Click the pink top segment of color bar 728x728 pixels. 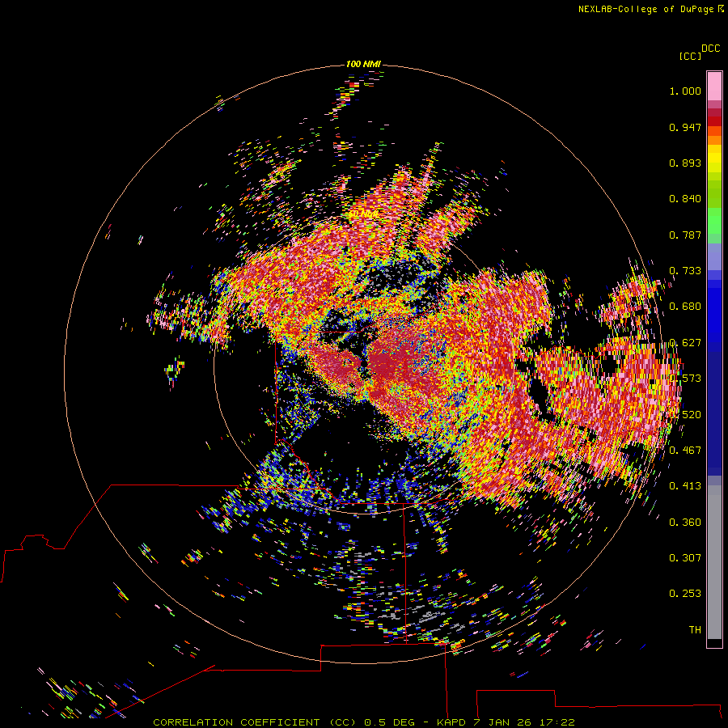(x=714, y=86)
